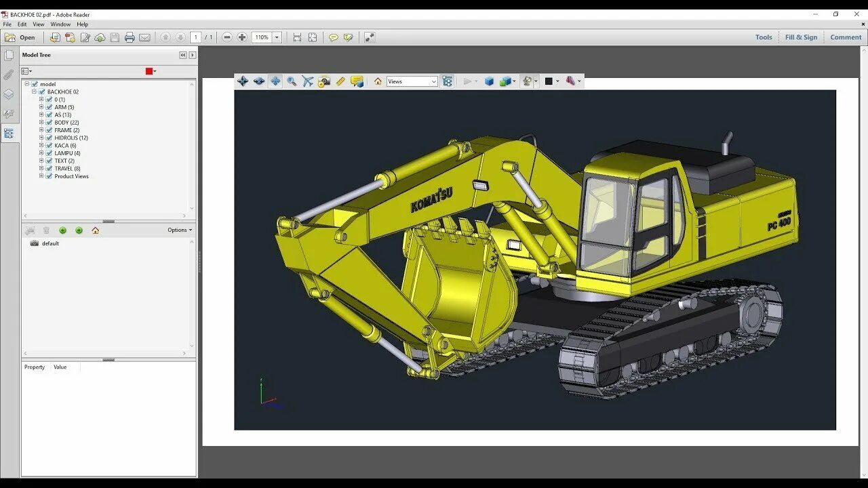
Task: Toggle the KACA (6) checkbox
Action: point(49,146)
